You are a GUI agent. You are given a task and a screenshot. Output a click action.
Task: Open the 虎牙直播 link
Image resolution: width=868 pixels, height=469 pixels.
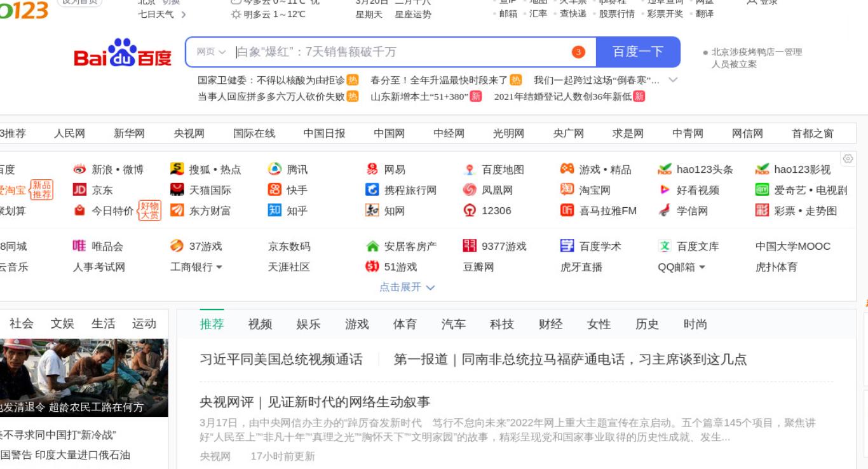581,268
